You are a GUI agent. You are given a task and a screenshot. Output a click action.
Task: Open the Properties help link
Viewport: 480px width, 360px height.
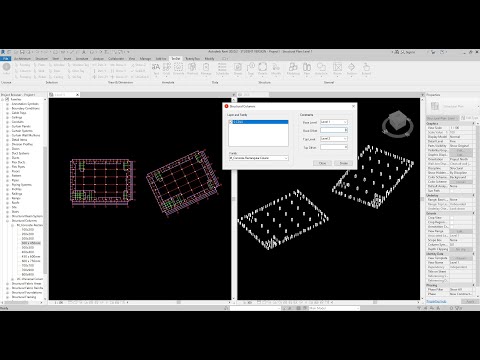pyautogui.click(x=436, y=301)
